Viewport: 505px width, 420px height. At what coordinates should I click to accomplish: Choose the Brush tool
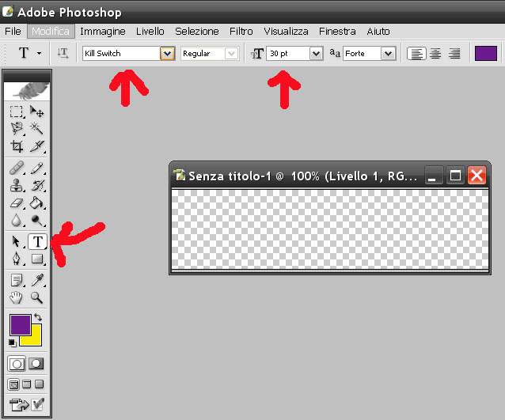pos(36,168)
